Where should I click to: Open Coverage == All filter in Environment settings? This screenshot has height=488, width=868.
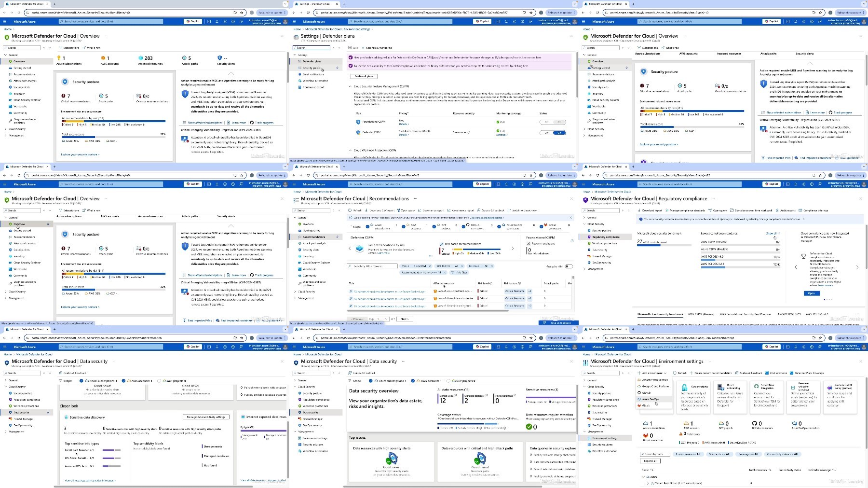coord(748,454)
